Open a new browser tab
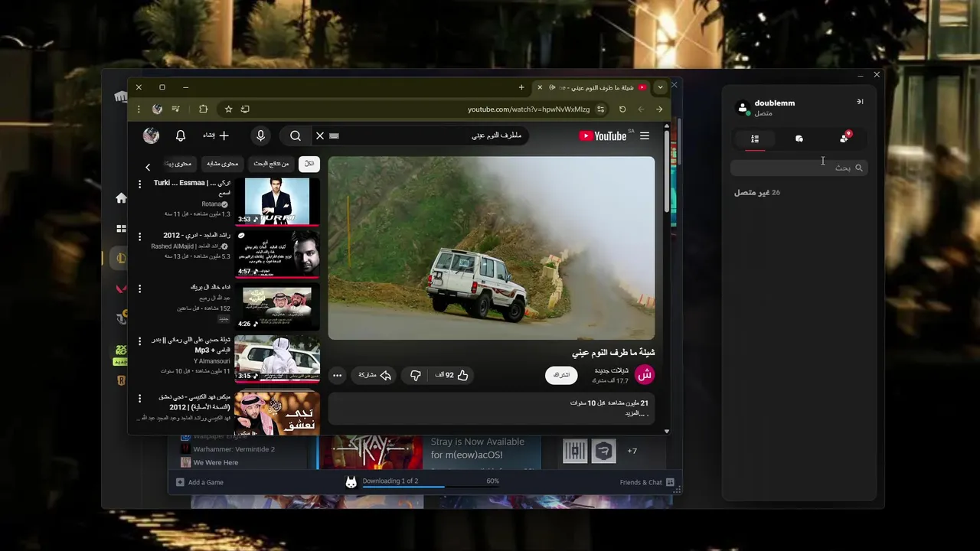Image resolution: width=980 pixels, height=551 pixels. [x=521, y=87]
